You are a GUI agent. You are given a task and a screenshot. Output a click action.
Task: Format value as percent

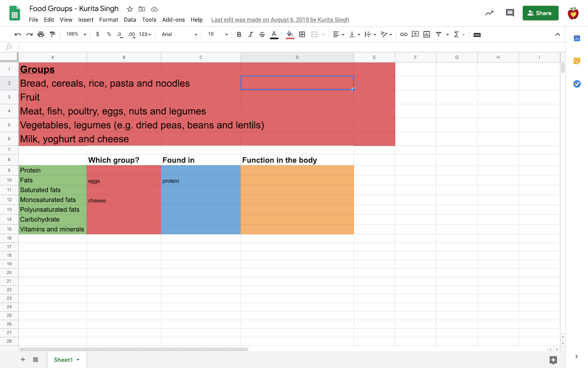point(108,34)
